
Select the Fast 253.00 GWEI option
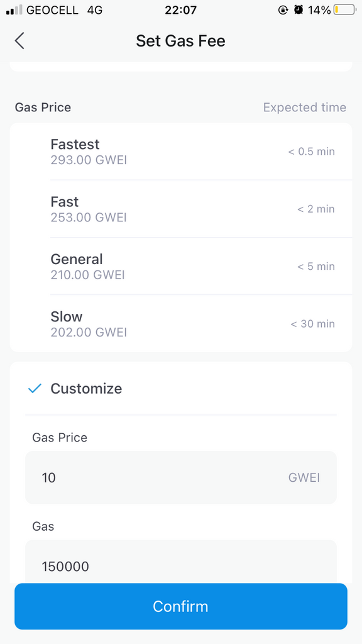180,209
